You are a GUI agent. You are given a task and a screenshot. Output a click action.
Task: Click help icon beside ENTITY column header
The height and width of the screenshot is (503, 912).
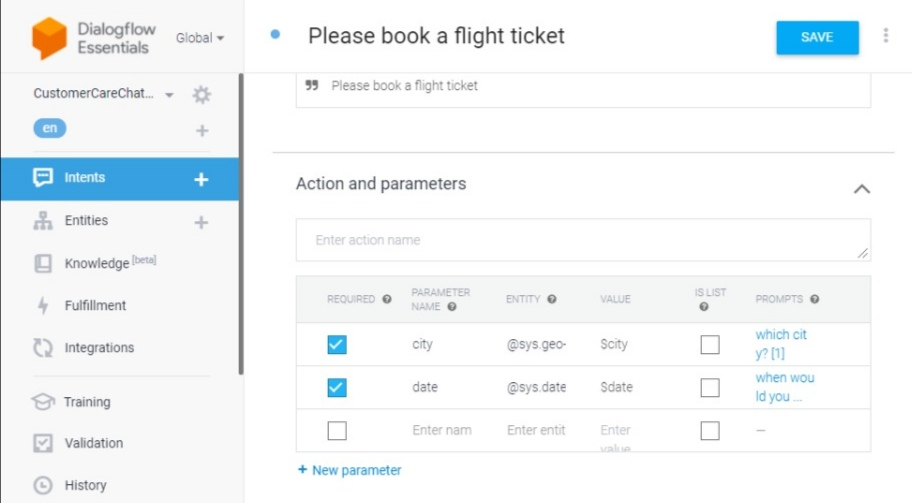552,299
